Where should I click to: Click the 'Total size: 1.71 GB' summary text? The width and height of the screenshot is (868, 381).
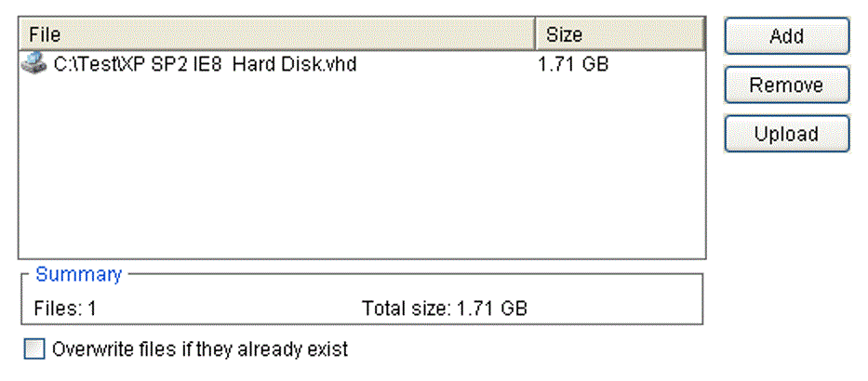pos(444,307)
